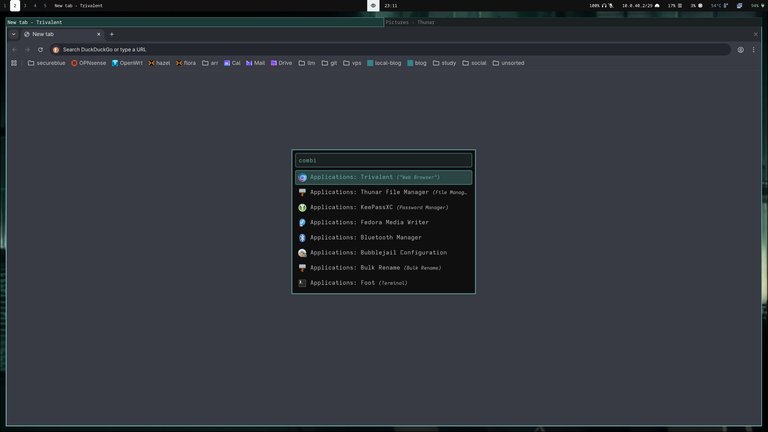Expand the git bookmark folder
This screenshot has height=432, width=768.
[329, 63]
